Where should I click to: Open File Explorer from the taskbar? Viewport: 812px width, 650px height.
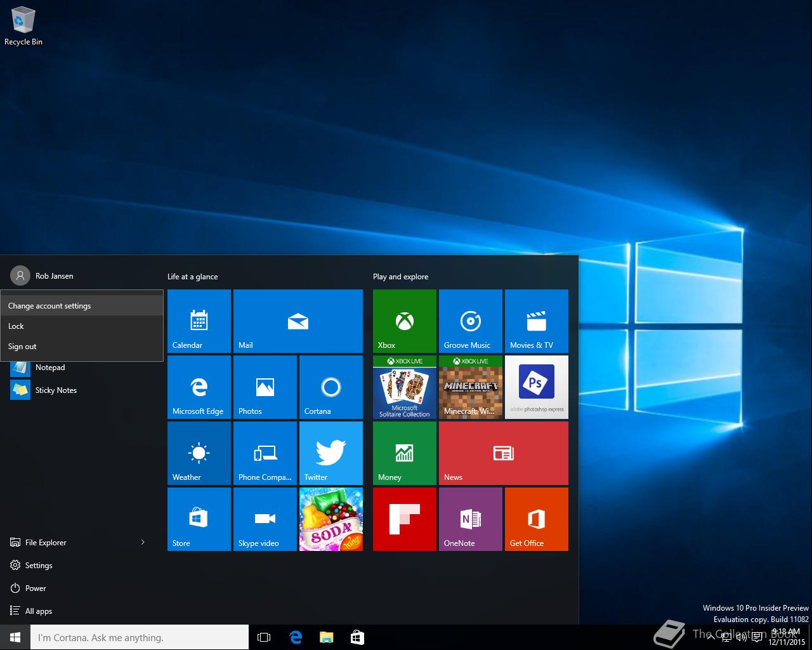pos(326,637)
